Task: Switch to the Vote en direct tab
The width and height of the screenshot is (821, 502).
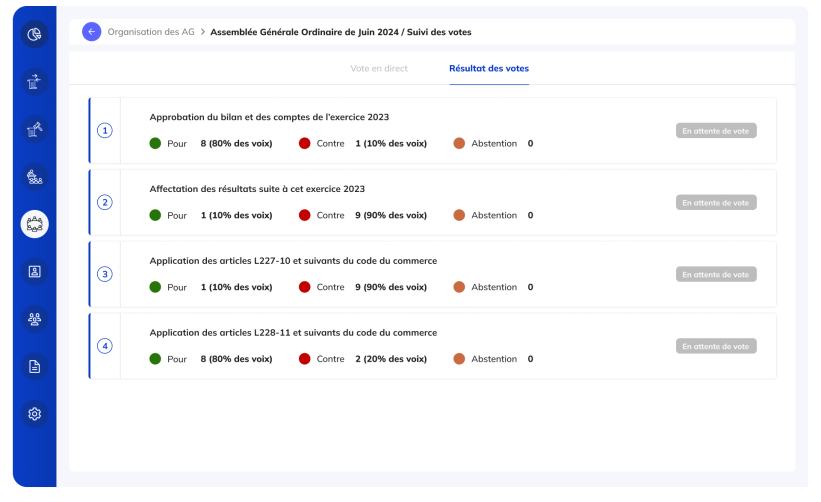Action: [379, 69]
